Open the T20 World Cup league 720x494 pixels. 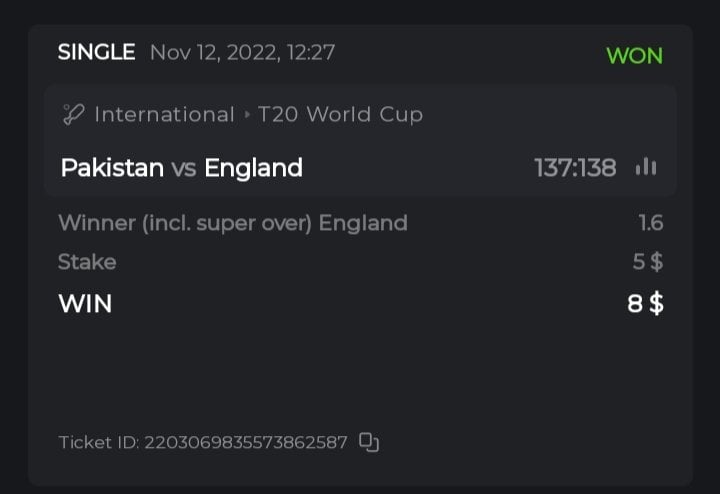pyautogui.click(x=340, y=115)
